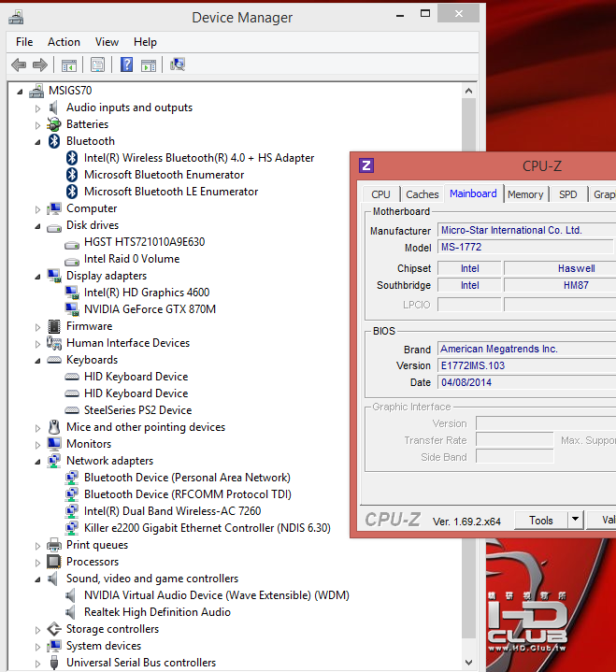Collapse the Bluetooth node
This screenshot has width=616, height=672.
pyautogui.click(x=37, y=142)
